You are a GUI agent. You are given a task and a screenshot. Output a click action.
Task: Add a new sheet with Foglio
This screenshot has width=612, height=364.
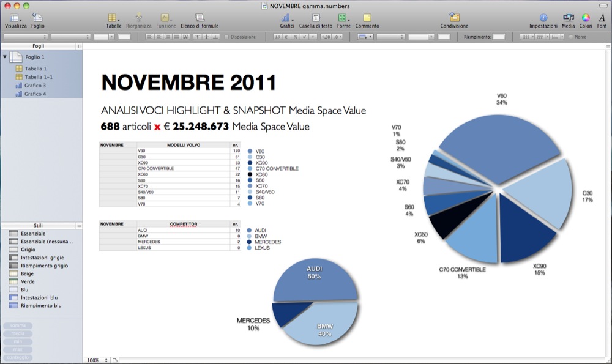click(x=38, y=18)
